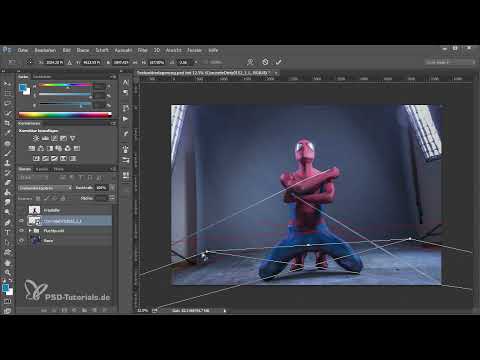
Task: Switch between free transform and warp mode
Action: 250,62
